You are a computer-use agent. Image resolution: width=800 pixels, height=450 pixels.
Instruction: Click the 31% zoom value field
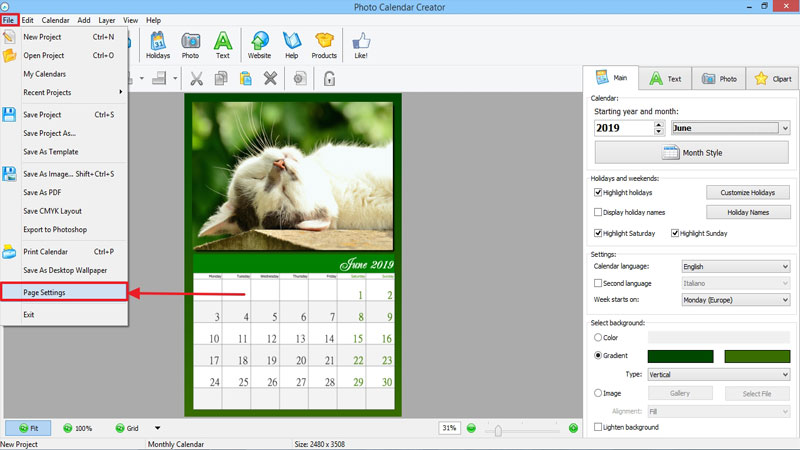point(449,428)
